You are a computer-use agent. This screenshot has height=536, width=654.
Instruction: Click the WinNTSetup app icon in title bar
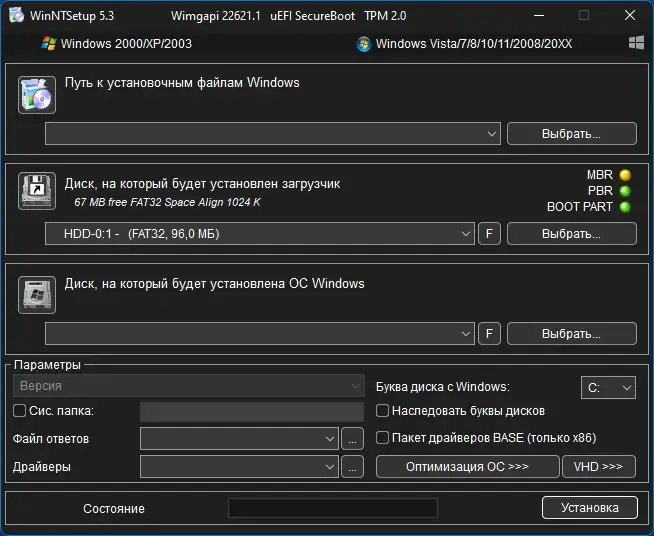click(x=16, y=15)
